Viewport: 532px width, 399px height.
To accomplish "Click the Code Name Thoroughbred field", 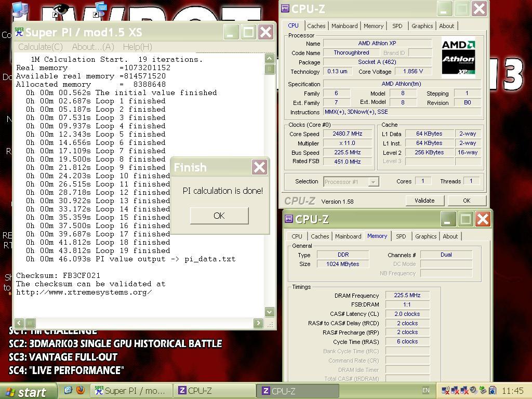I will (351, 52).
